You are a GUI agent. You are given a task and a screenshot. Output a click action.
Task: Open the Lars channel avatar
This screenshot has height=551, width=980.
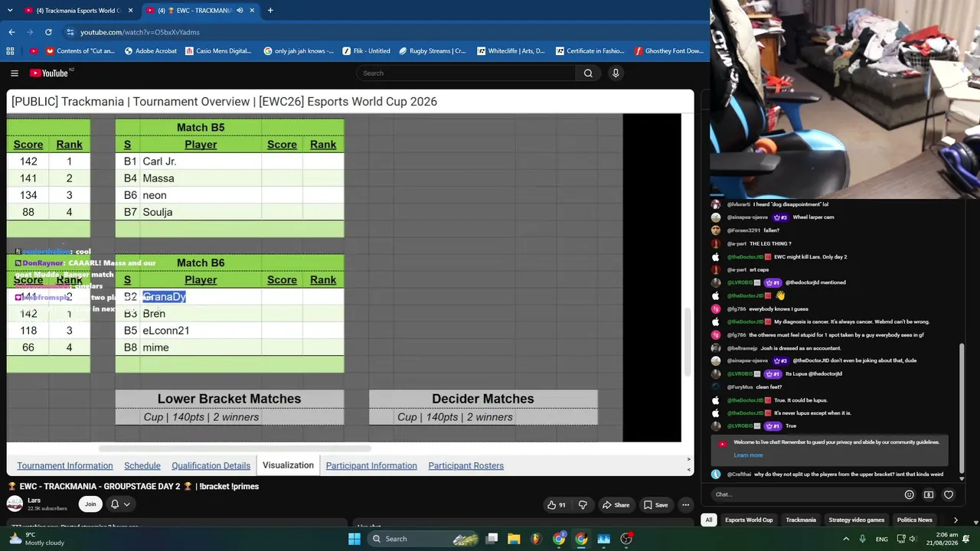[x=15, y=504]
